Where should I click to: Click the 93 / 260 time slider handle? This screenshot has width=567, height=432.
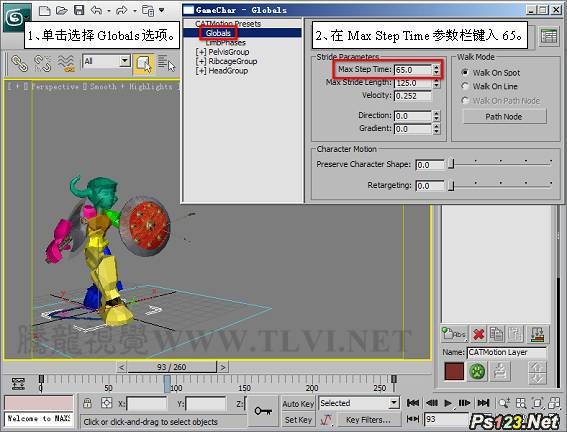pyautogui.click(x=172, y=367)
